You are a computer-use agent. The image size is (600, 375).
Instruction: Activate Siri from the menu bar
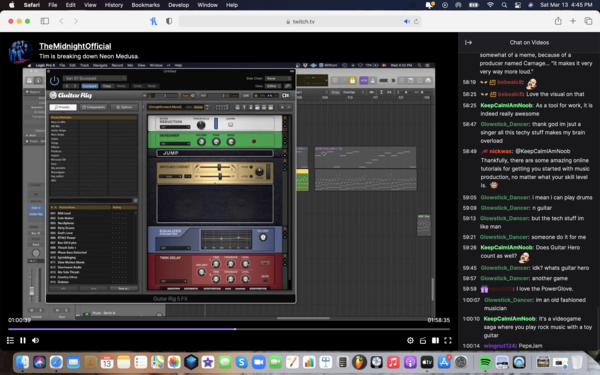point(530,5)
